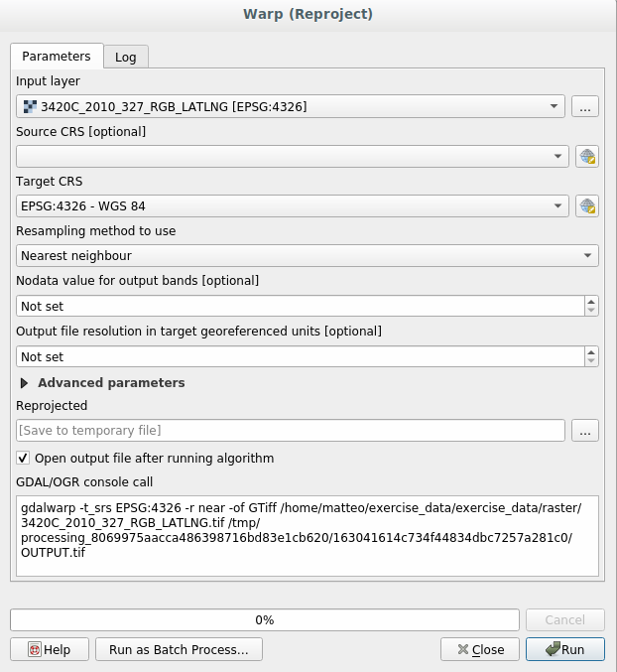This screenshot has height=672, width=617.
Task: Click the Reprojected output path field
Action: point(291,430)
